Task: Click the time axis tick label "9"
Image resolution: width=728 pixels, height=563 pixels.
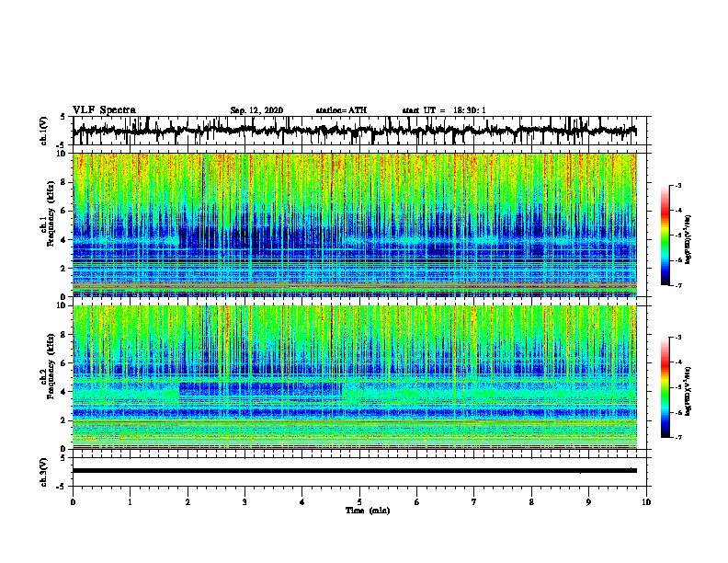Action: coord(588,502)
